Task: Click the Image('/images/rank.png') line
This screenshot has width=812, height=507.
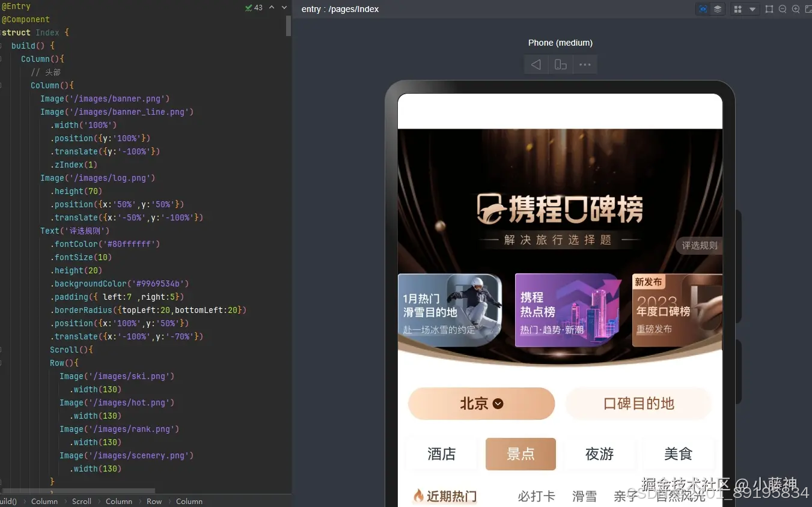Action: point(119,429)
